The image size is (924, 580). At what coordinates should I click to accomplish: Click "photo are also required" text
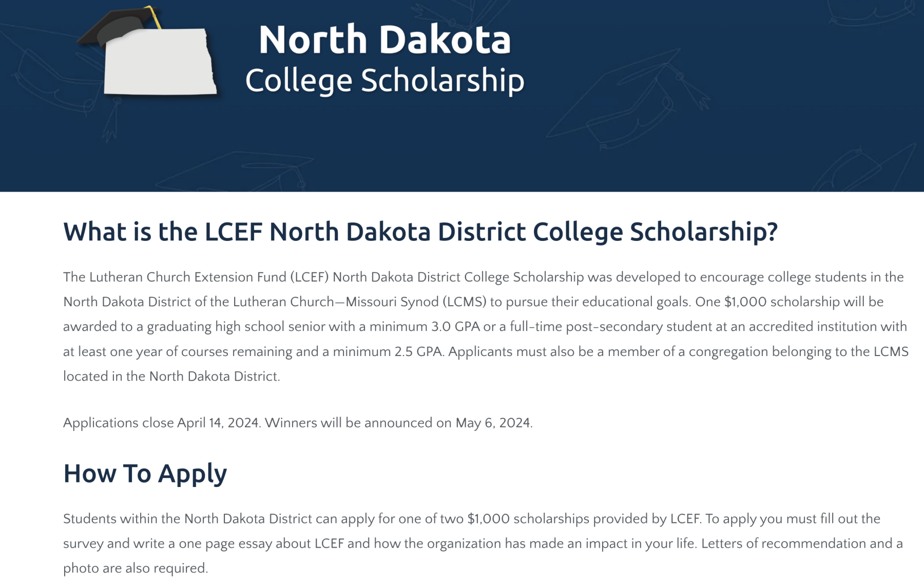coord(136,568)
